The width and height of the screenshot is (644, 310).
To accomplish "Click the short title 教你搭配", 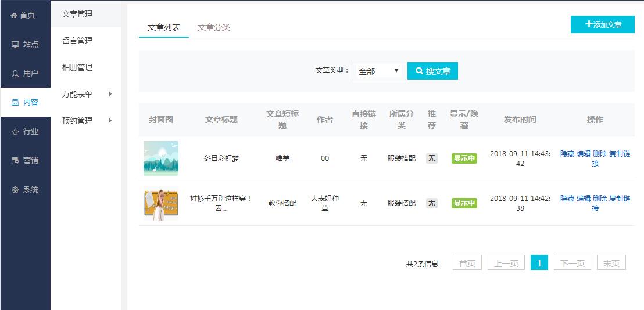I will point(282,203).
